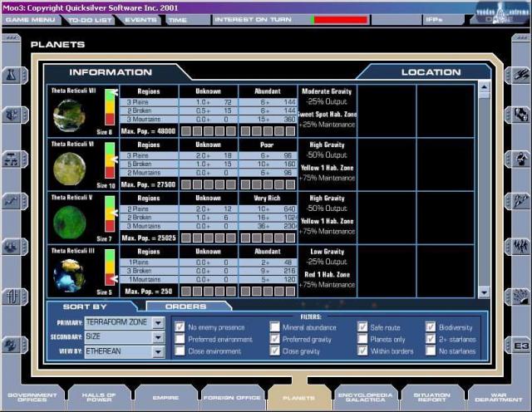Open the War Department tab
This screenshot has height=412, width=532.
(x=498, y=397)
